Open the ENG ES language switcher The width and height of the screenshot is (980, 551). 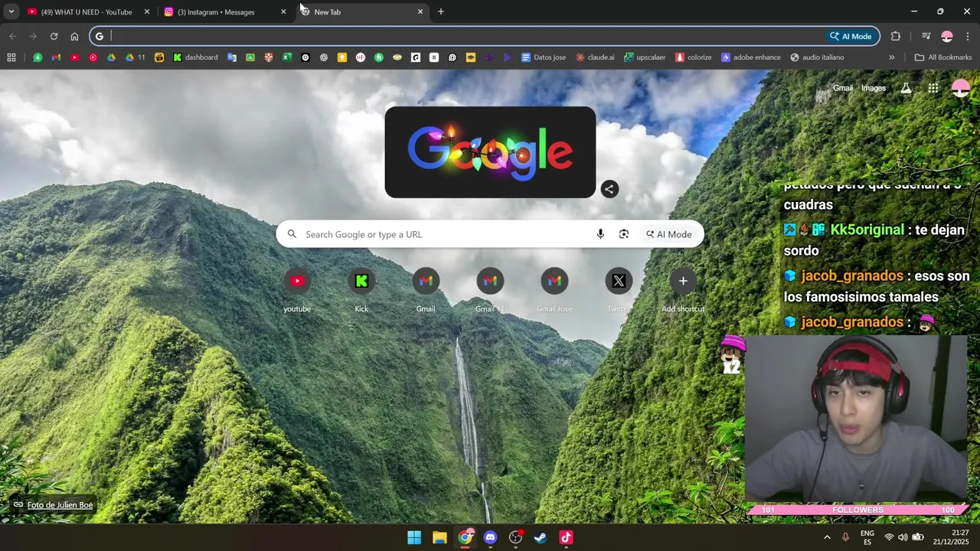(867, 537)
